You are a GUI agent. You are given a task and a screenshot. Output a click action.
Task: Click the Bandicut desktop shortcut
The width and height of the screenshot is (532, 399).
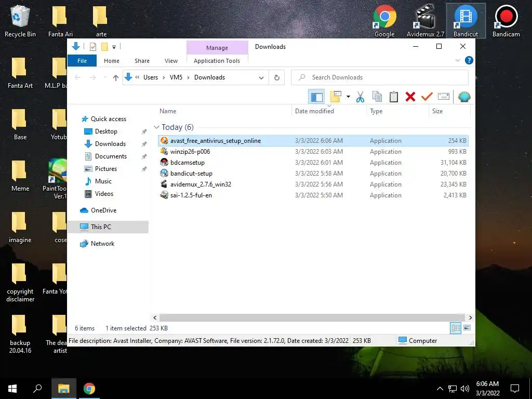click(465, 21)
